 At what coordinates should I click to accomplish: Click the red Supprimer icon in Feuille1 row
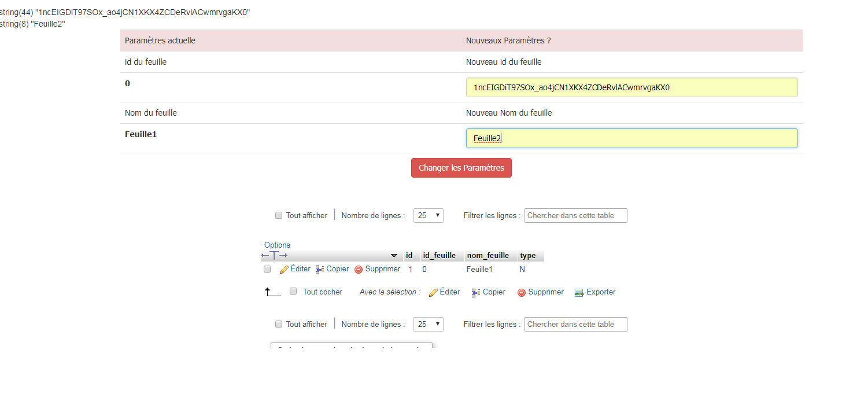point(359,270)
